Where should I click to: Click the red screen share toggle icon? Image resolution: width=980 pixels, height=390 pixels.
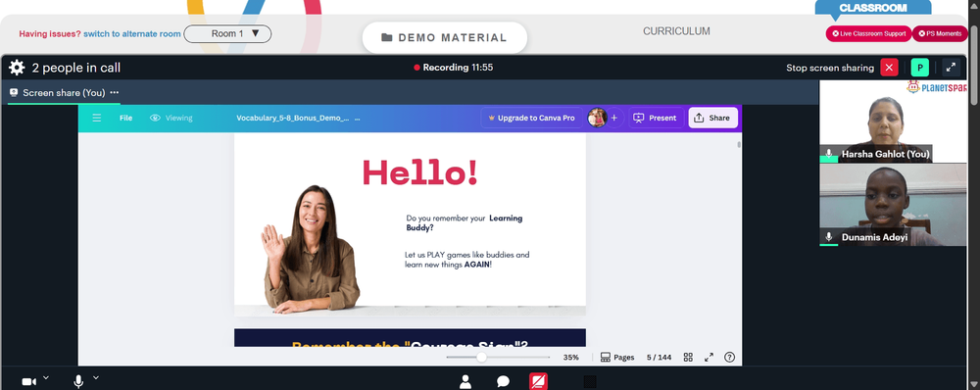(x=538, y=381)
